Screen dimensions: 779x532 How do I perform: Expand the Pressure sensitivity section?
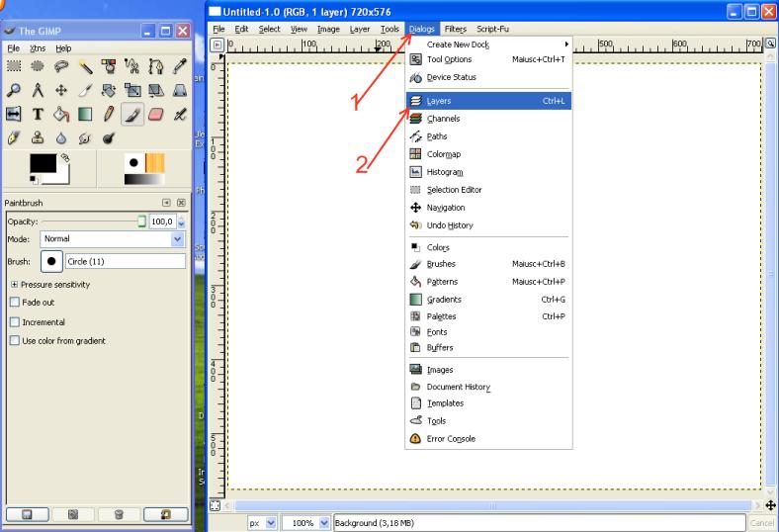pyautogui.click(x=15, y=285)
